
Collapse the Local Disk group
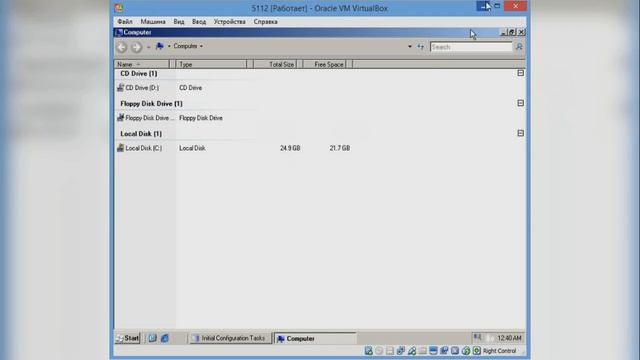[520, 133]
